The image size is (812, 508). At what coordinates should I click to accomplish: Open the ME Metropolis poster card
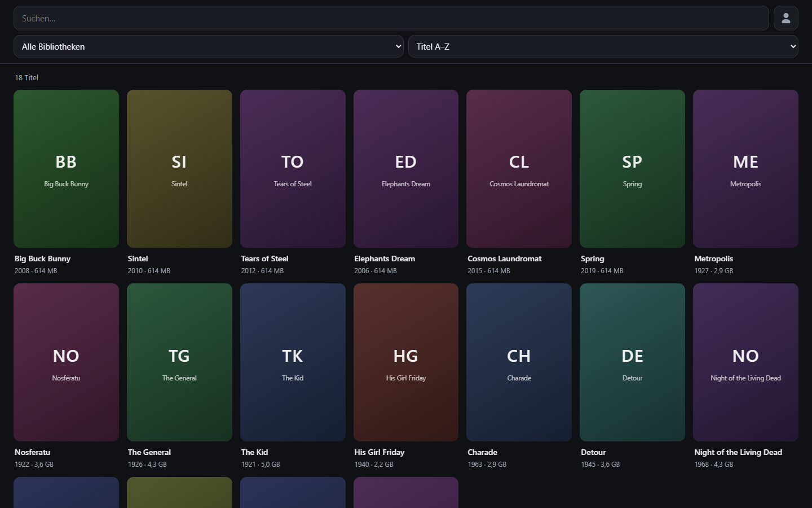(x=745, y=169)
